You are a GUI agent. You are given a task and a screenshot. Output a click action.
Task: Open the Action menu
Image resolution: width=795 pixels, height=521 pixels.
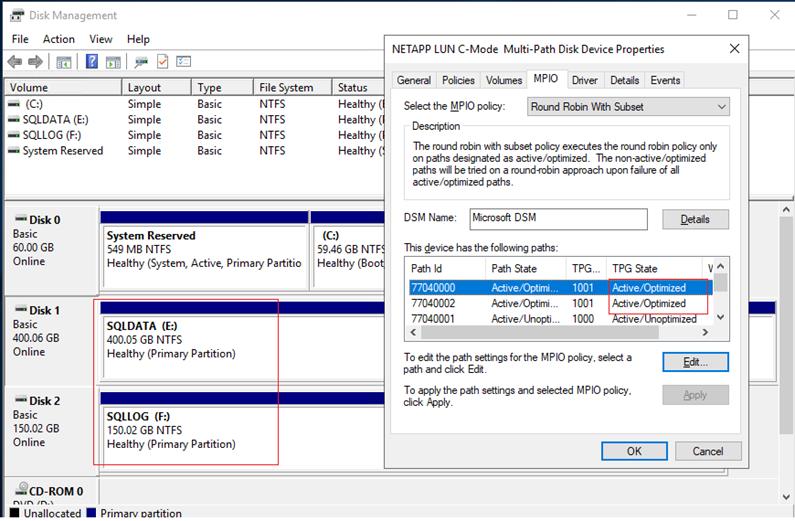click(x=59, y=39)
